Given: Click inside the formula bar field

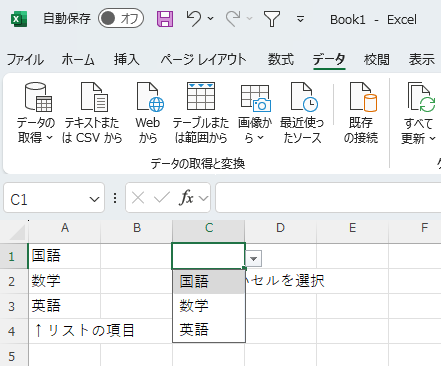Looking at the screenshot, I should [328, 197].
